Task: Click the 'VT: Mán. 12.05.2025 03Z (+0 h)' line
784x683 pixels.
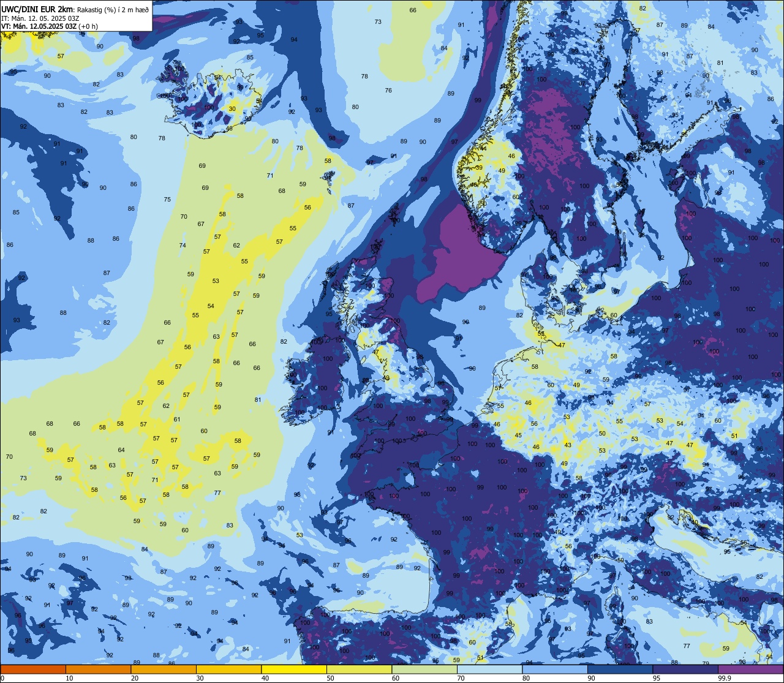Action: [50, 26]
